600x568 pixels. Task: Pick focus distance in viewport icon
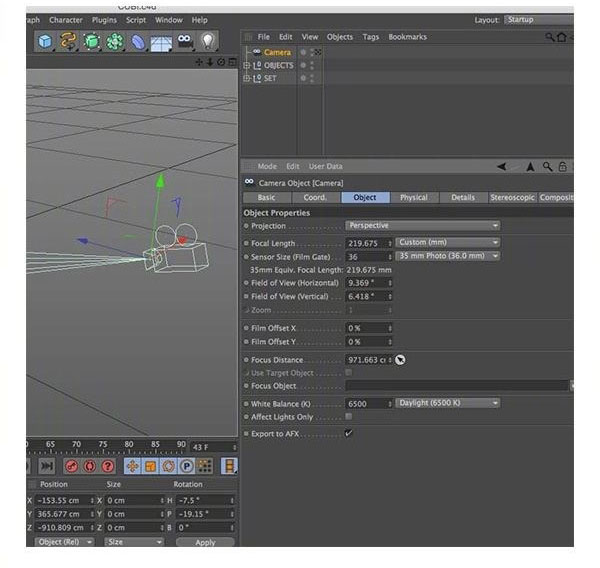(400, 360)
